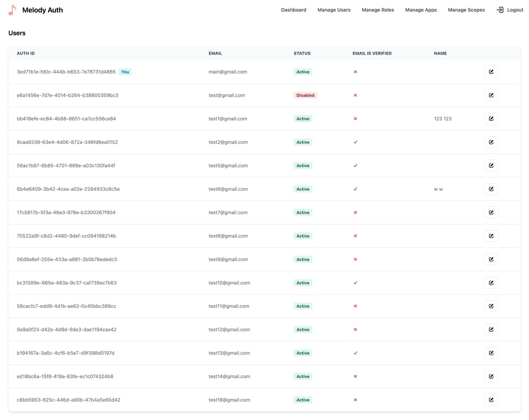Click the AUTH ID column header
The image size is (529, 420).
[x=26, y=53]
